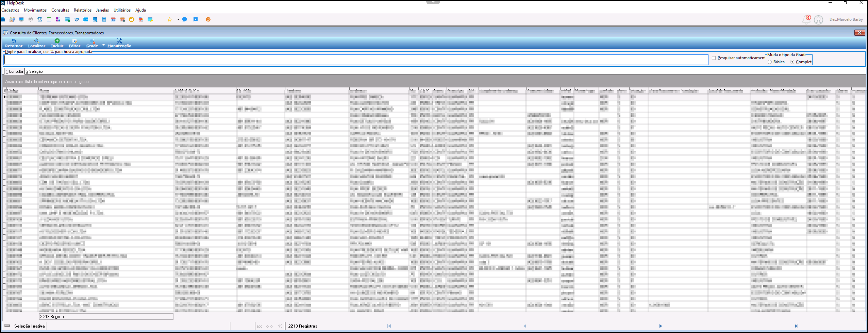
Task: Click the 2213 Registros status bar entry
Action: pyautogui.click(x=303, y=326)
